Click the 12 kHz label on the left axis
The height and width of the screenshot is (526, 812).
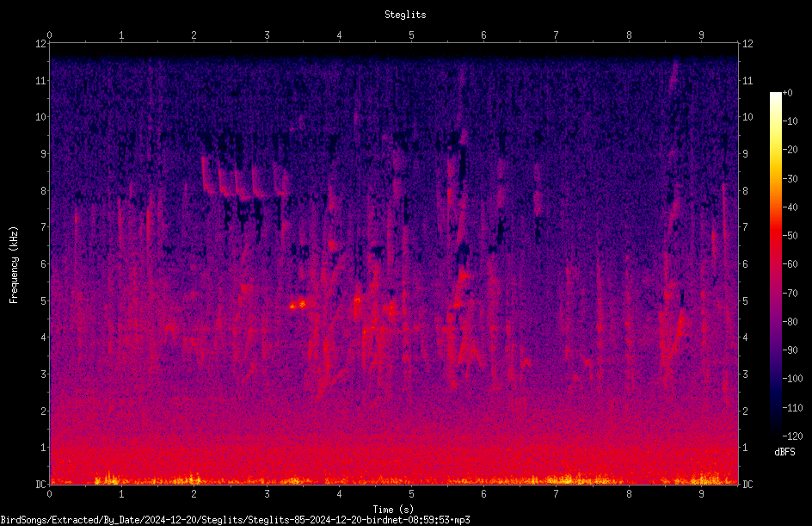(40, 44)
